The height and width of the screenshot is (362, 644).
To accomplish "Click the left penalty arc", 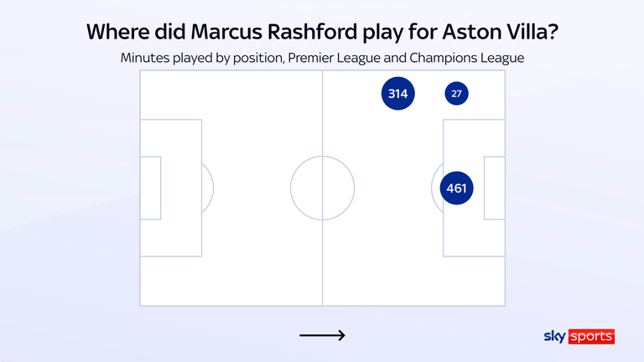I will tap(208, 188).
